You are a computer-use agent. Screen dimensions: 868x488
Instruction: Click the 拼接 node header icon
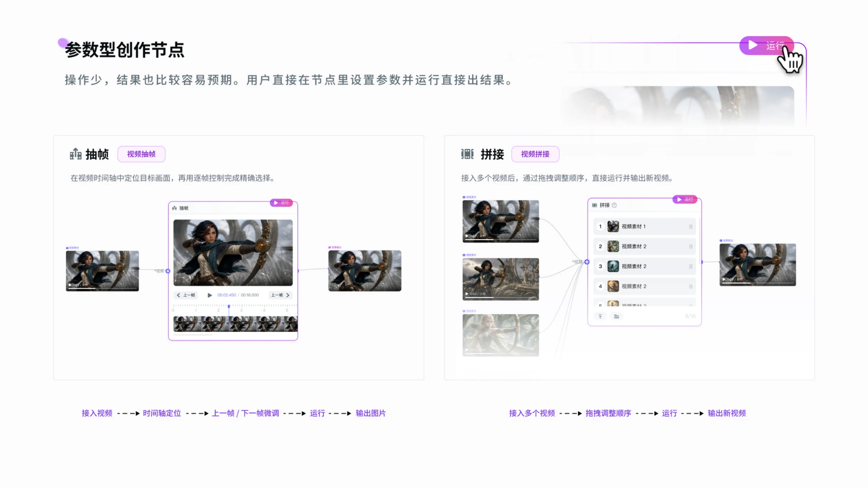pos(595,205)
